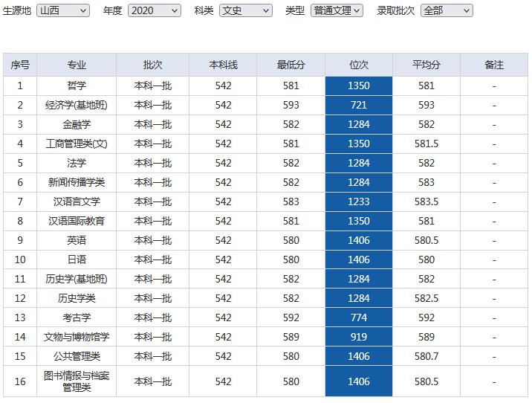Viewport: 532px width, 403px height.
Task: Select the 图书情报与档案管理类 major cell
Action: pyautogui.click(x=77, y=381)
